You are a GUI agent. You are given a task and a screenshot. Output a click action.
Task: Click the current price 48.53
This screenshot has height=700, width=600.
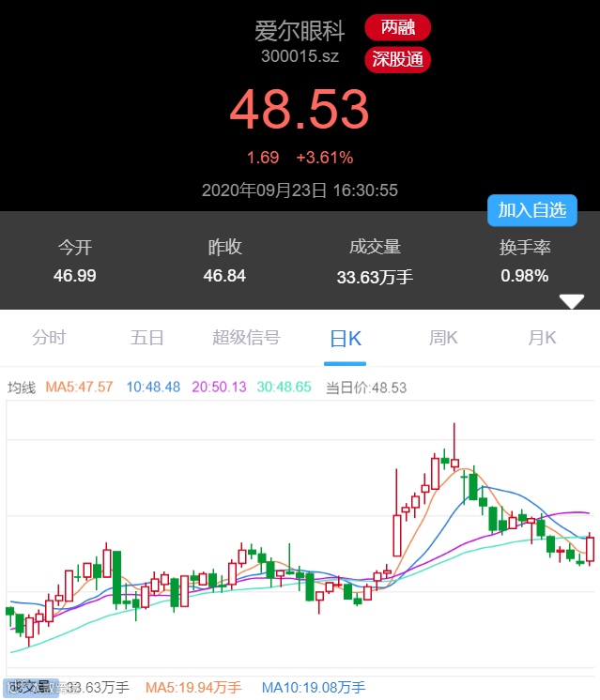click(x=300, y=110)
